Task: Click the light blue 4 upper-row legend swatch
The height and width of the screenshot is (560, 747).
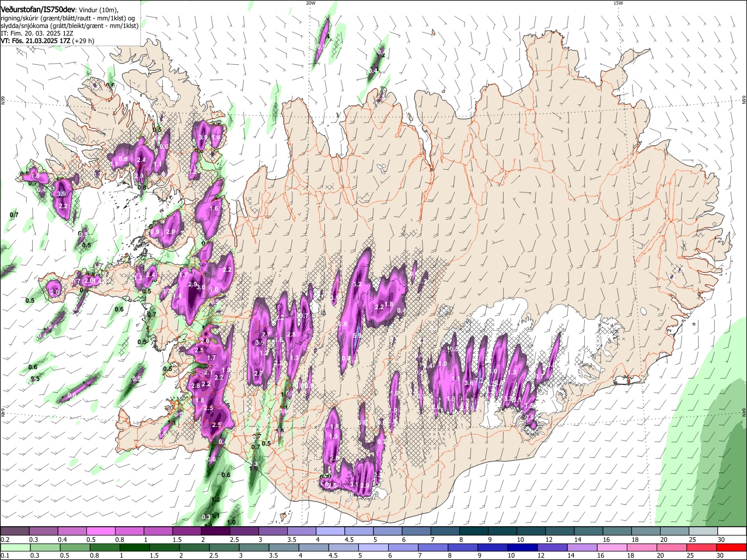Action: (330, 531)
